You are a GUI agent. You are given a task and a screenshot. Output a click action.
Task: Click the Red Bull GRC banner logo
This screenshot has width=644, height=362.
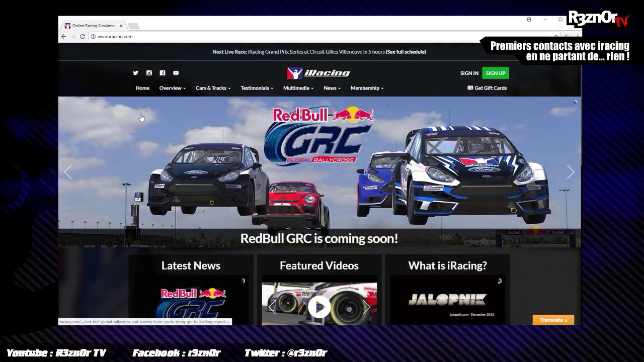319,136
